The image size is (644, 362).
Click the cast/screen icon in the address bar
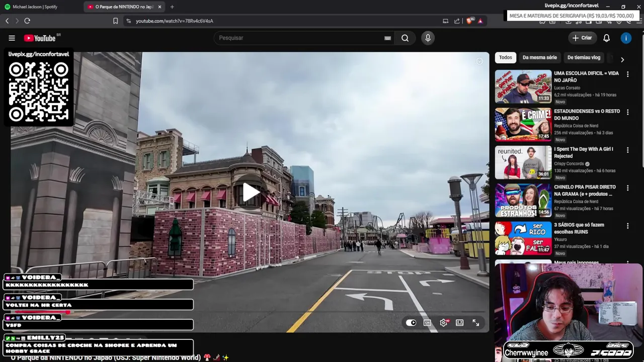[445, 21]
